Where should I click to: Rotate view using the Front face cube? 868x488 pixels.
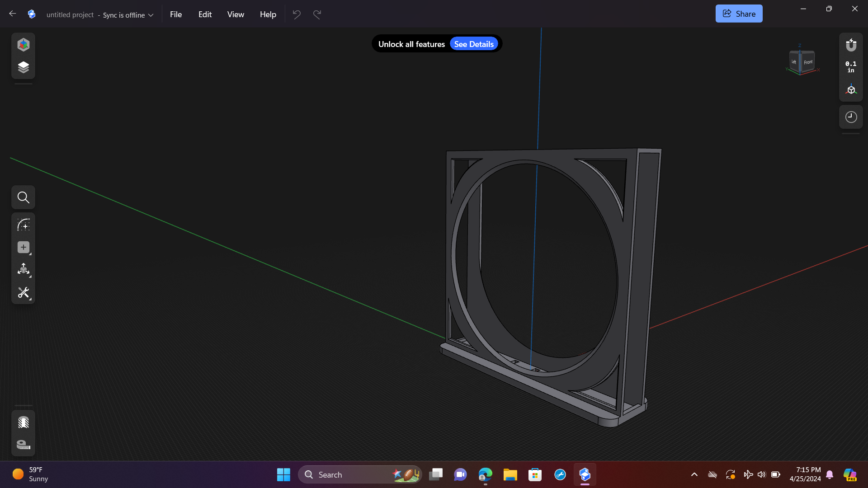809,62
